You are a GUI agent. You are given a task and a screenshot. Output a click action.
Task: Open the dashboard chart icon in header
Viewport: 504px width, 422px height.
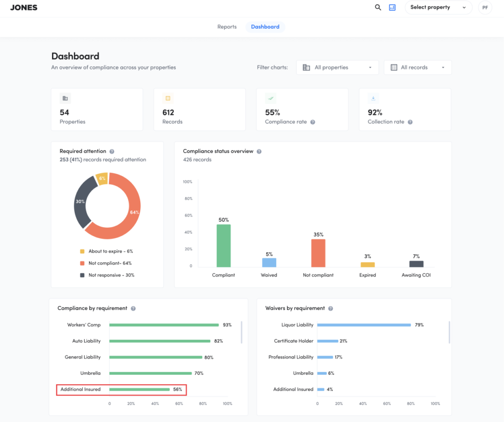point(392,7)
